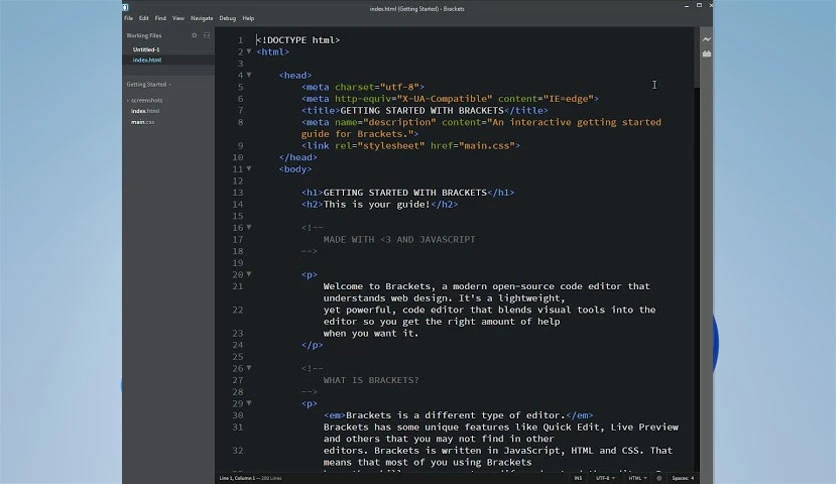836x484 pixels.
Task: Click the Working Files header label
Action: (144, 36)
